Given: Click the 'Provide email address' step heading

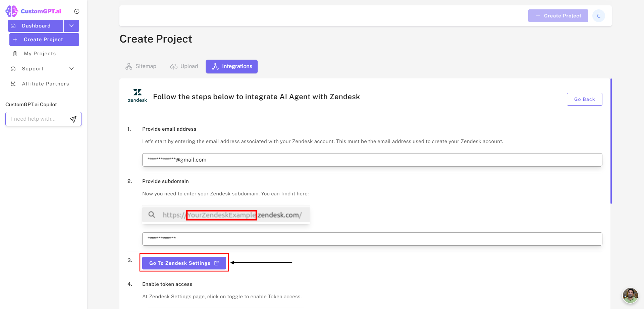Looking at the screenshot, I should point(169,129).
